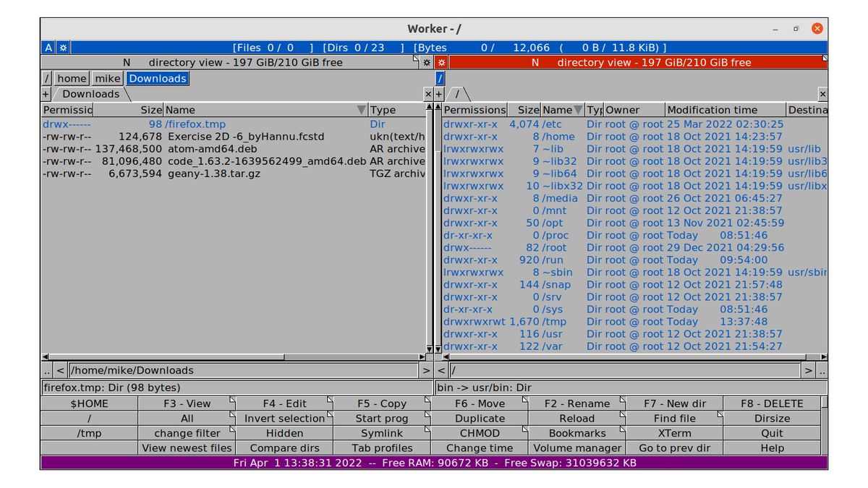
Task: Close the Downloads tab with its "x" icon
Action: point(427,94)
